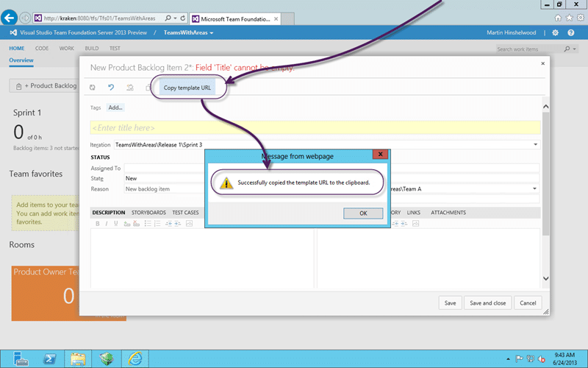Image resolution: width=588 pixels, height=368 pixels.
Task: Click the Martin Hinshelwood user name
Action: [511, 32]
